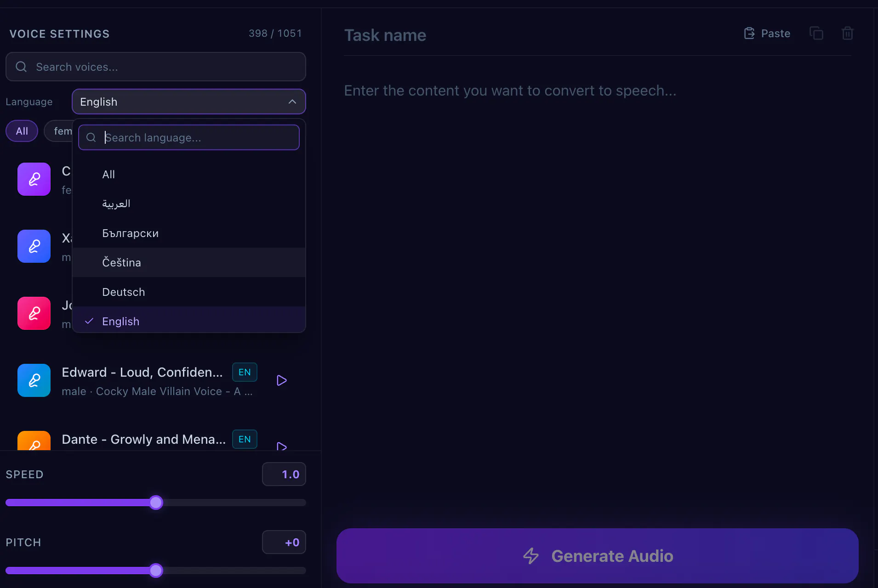Click the Speed slider handle

coord(156,503)
